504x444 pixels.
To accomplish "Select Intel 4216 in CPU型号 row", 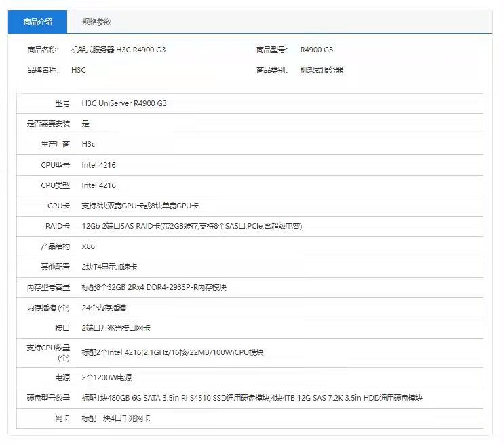I will pos(98,165).
